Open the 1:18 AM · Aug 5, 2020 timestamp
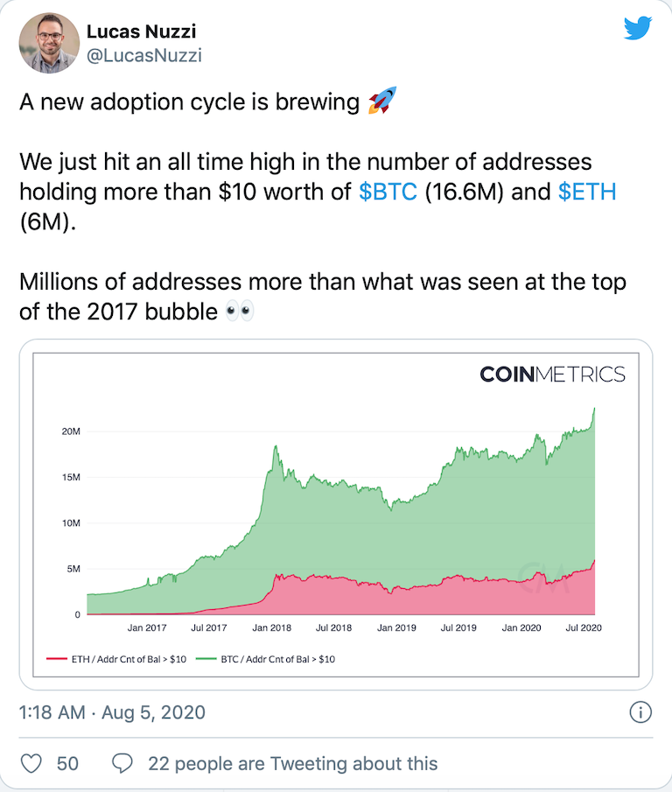The image size is (672, 792). pyautogui.click(x=112, y=712)
